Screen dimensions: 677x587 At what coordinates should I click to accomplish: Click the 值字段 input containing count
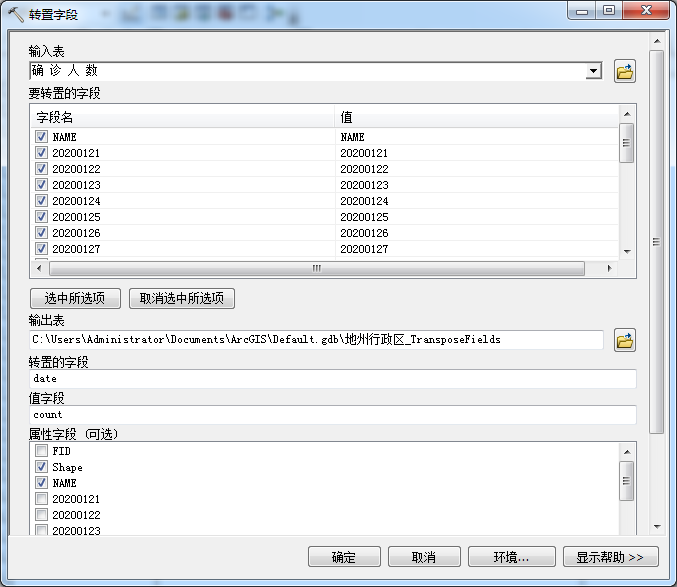click(x=332, y=415)
